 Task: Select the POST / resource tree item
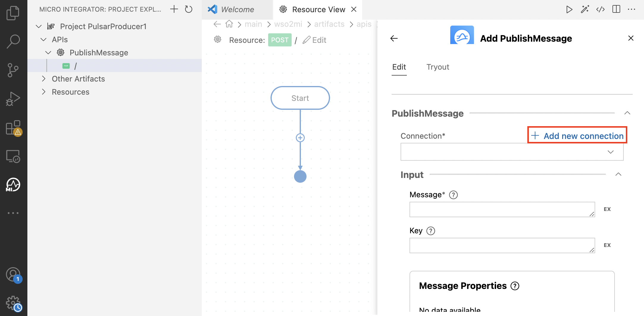point(115,66)
